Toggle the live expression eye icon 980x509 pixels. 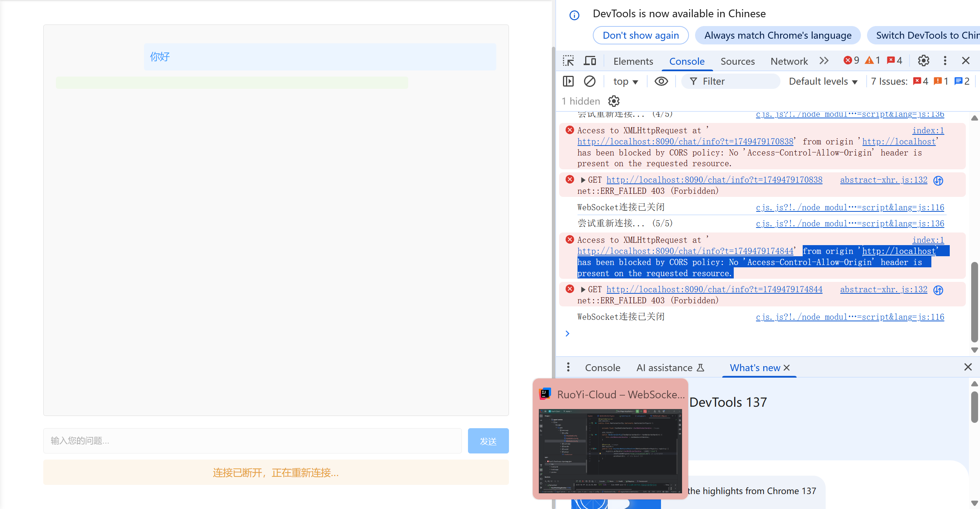(661, 81)
